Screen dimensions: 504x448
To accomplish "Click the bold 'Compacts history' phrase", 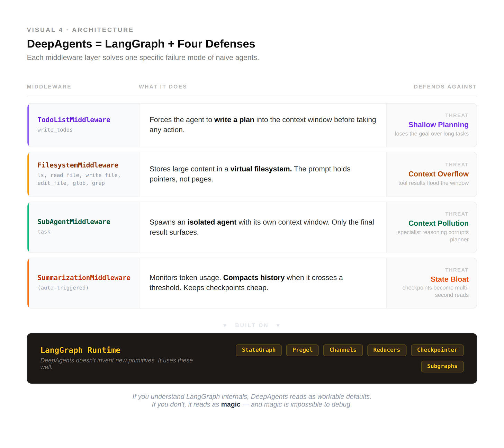I will 254,278.
